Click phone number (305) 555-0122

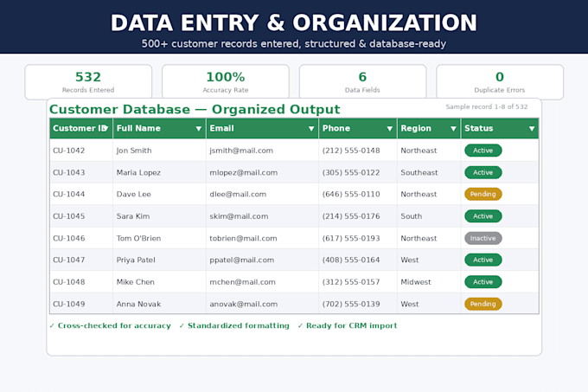tap(351, 172)
